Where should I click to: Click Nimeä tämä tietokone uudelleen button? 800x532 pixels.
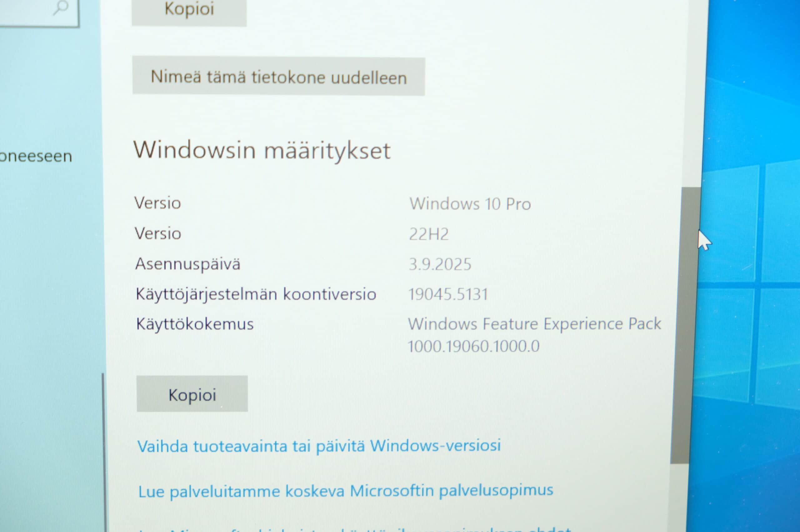point(278,76)
